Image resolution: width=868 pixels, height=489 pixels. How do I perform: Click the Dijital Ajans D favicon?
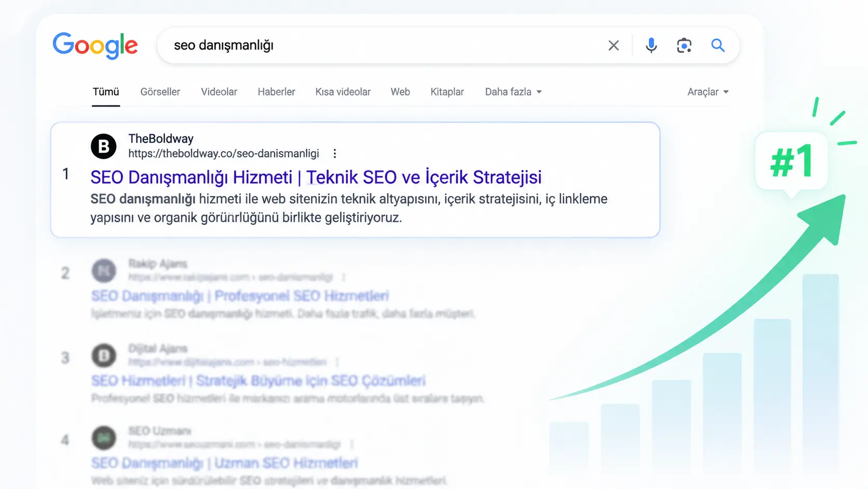click(x=104, y=355)
